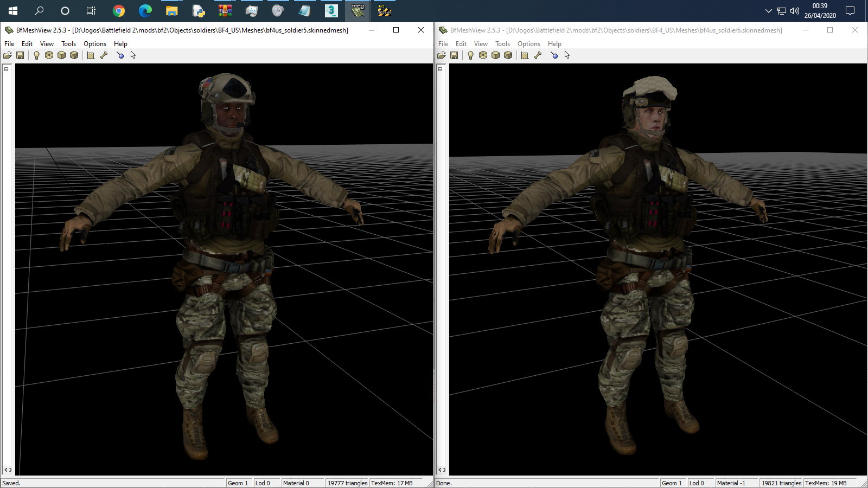Blue sphere camera icon in soldier6 window

click(554, 55)
